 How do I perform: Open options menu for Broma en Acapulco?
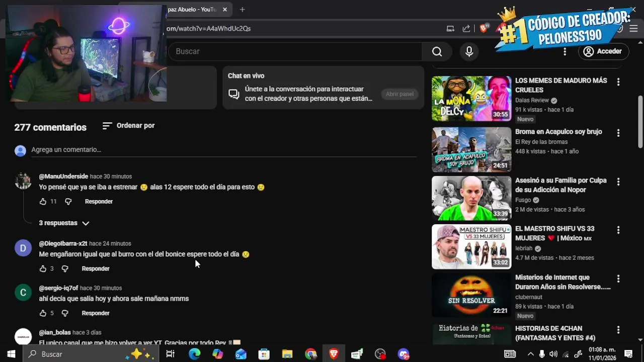618,133
